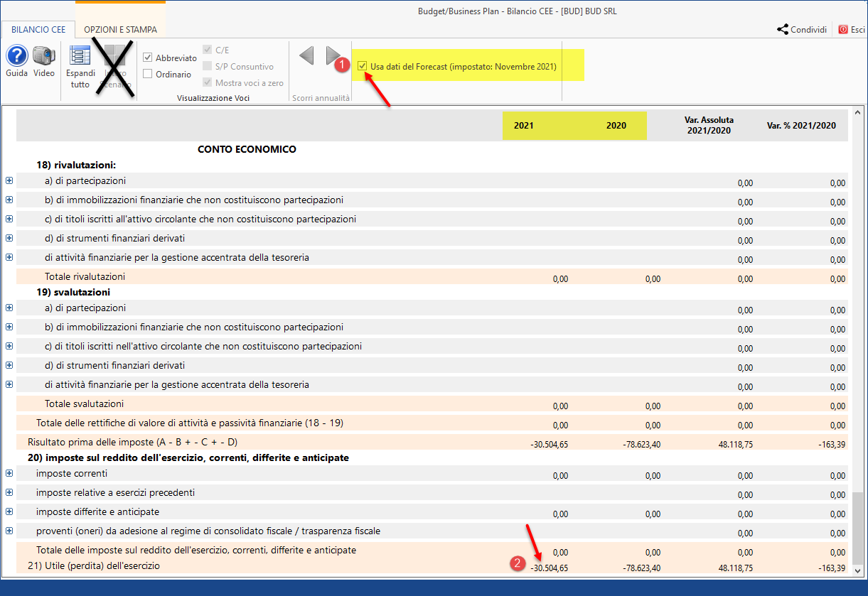Click -78.623,40 in Risultato prima delle imposte row
The image size is (868, 596).
tap(642, 445)
